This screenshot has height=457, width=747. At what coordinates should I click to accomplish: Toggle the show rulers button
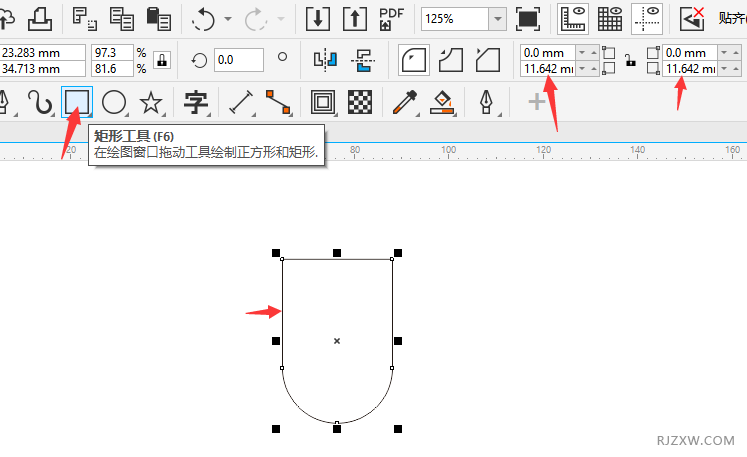tap(573, 19)
